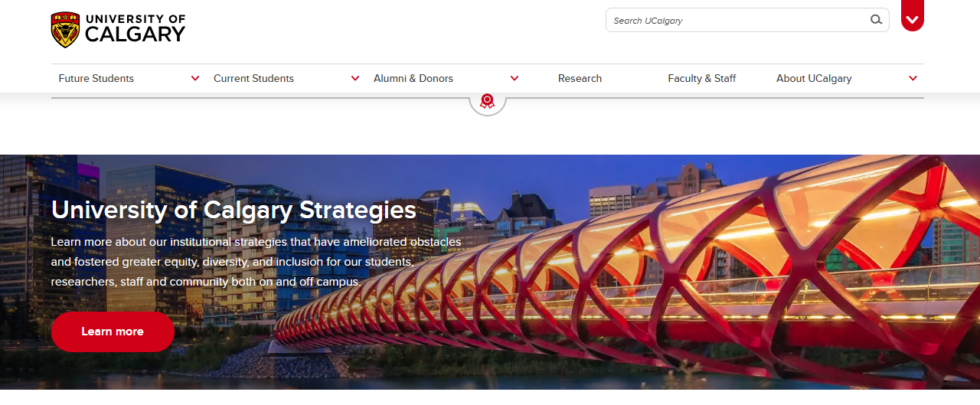This screenshot has height=405, width=980.
Task: Click the magnifying glass search icon
Action: pyautogui.click(x=876, y=20)
